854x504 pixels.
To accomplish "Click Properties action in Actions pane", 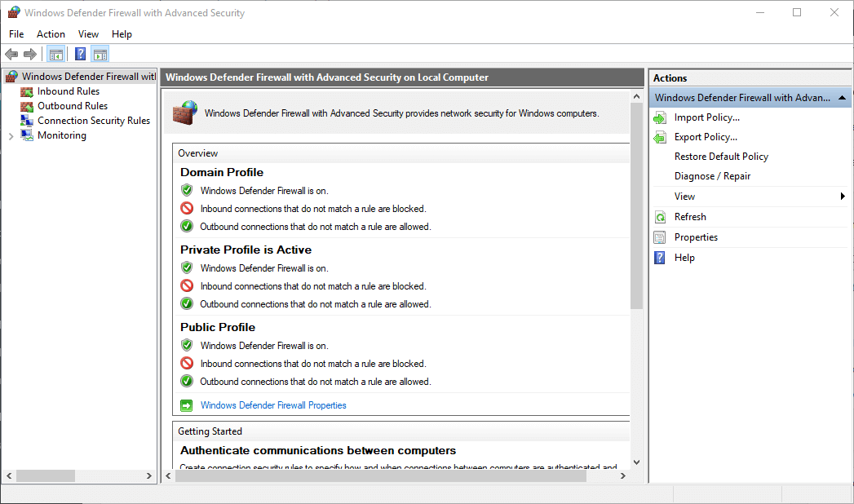I will pyautogui.click(x=696, y=237).
